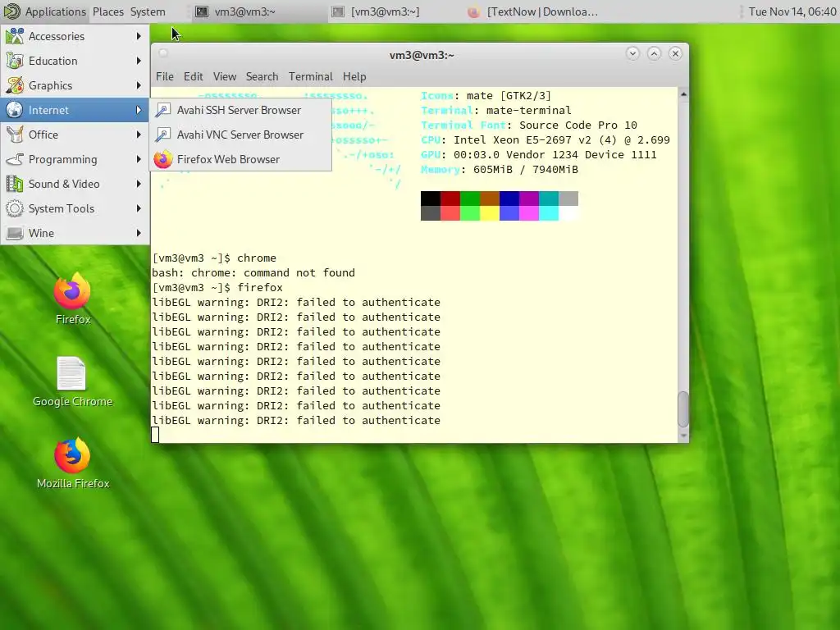
Task: Open the Places panel menu
Action: pos(107,11)
